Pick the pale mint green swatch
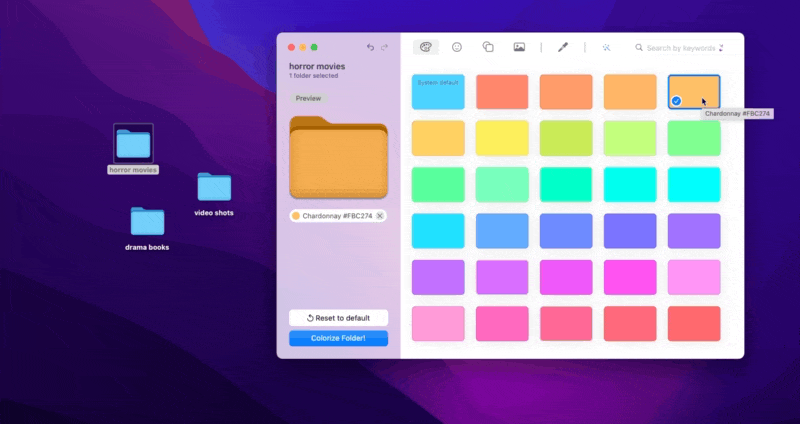The image size is (800, 424). tap(502, 185)
